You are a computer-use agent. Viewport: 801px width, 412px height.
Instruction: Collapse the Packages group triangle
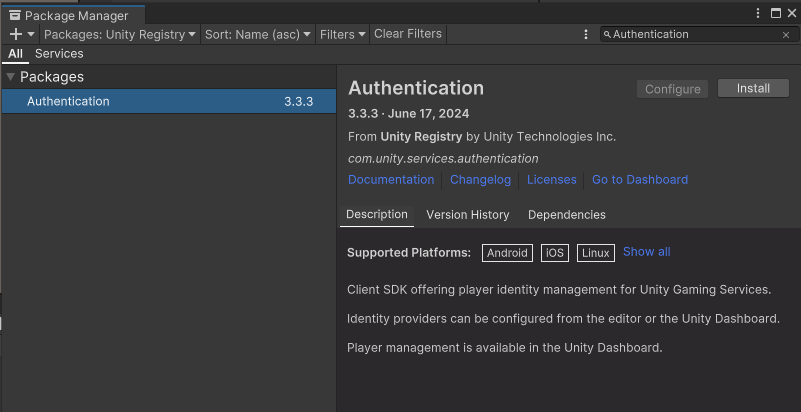(x=10, y=77)
